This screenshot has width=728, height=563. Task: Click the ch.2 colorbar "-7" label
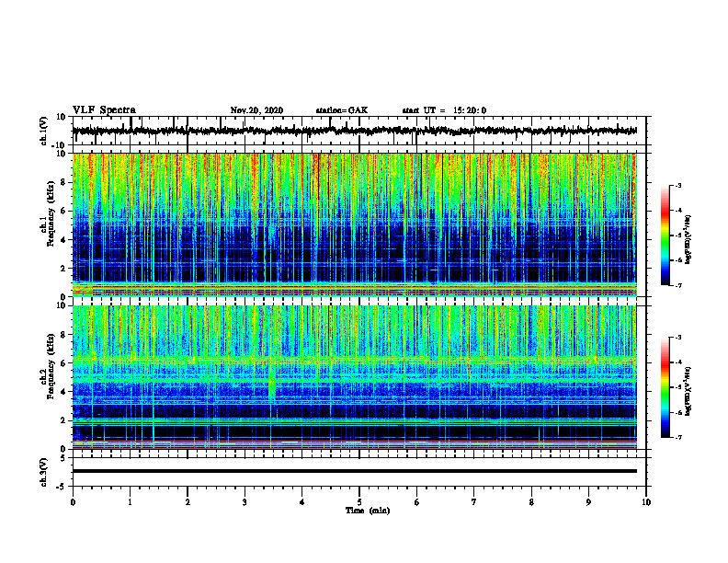677,438
